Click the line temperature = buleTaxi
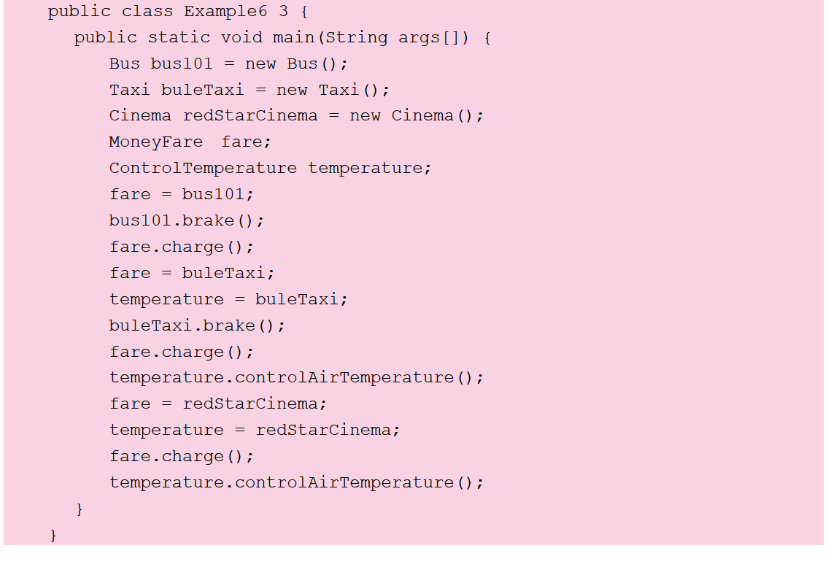Screen dimensions: 828x579 coord(228,299)
